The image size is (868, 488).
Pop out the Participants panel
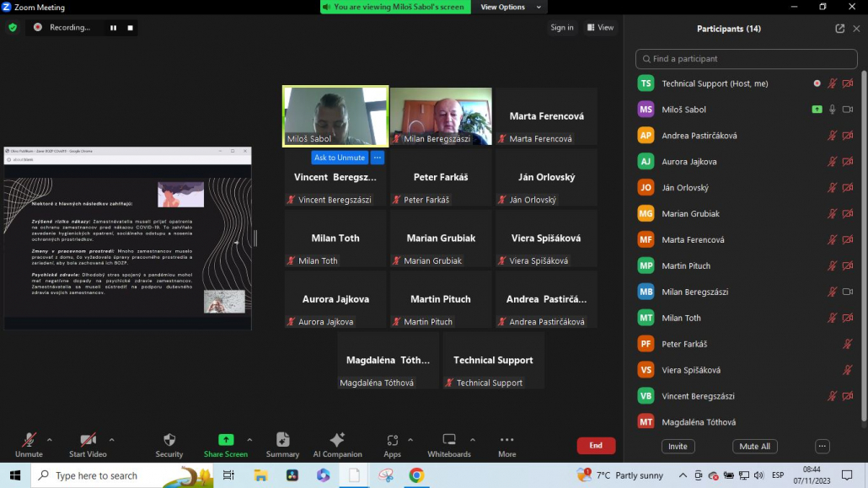[840, 29]
